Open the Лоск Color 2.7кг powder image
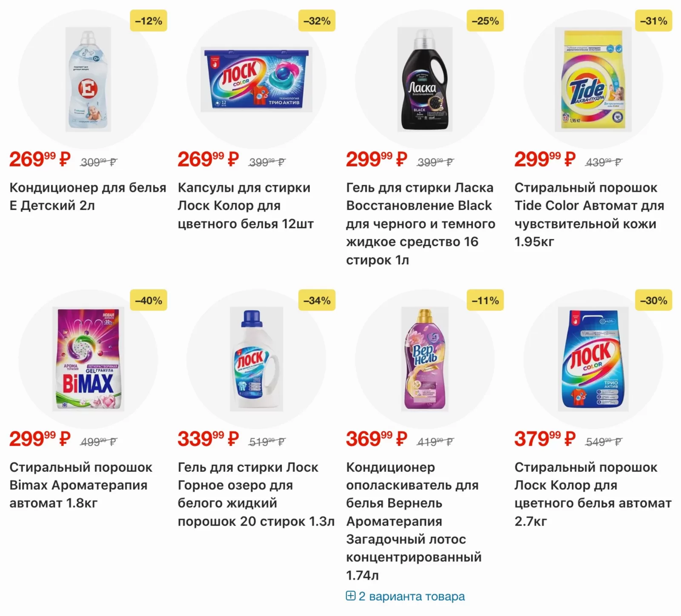 593,359
